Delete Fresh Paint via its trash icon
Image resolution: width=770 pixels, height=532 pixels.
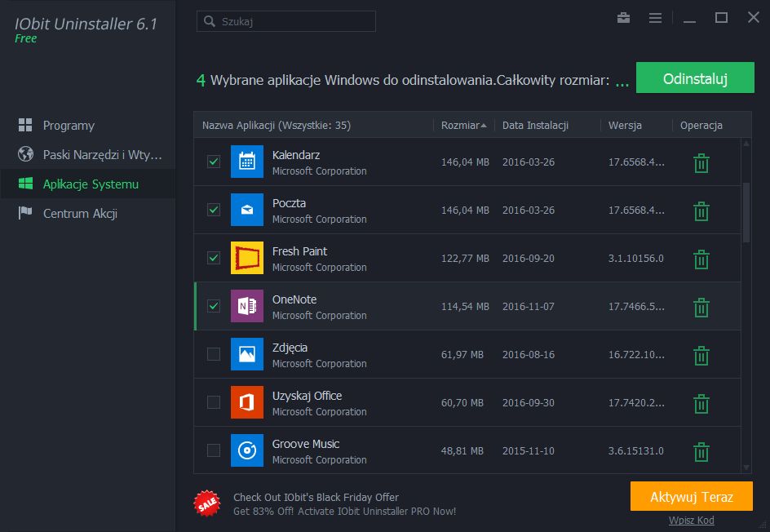coord(701,259)
